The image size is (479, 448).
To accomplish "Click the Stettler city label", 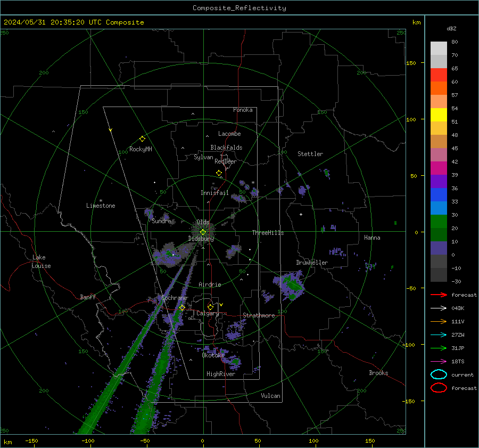I will (x=310, y=154).
